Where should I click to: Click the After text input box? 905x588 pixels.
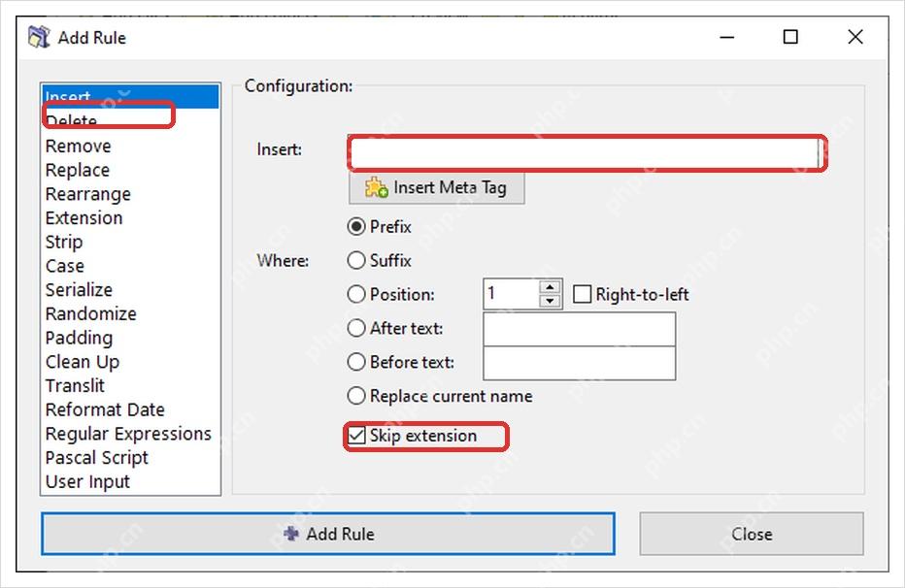(x=579, y=329)
